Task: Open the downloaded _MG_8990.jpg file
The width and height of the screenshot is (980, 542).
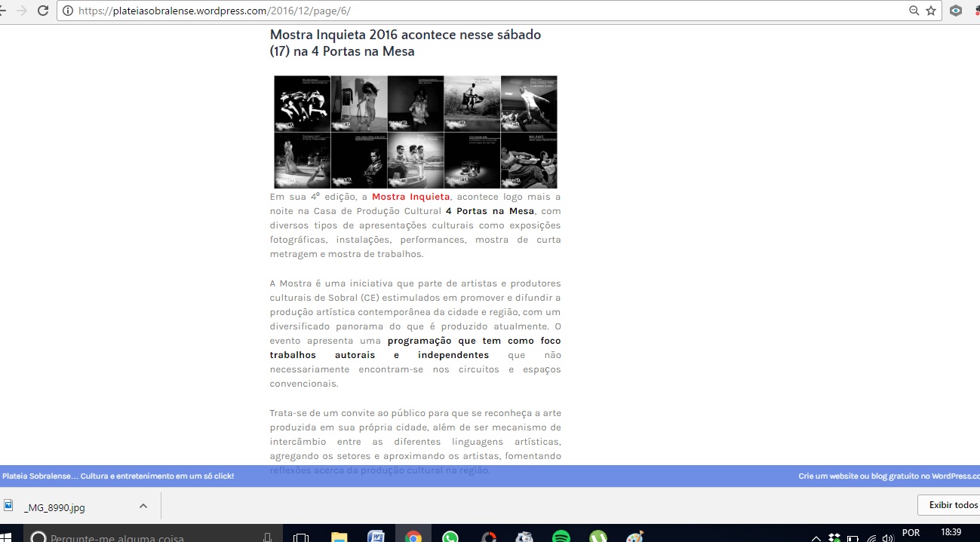Action: coord(54,507)
